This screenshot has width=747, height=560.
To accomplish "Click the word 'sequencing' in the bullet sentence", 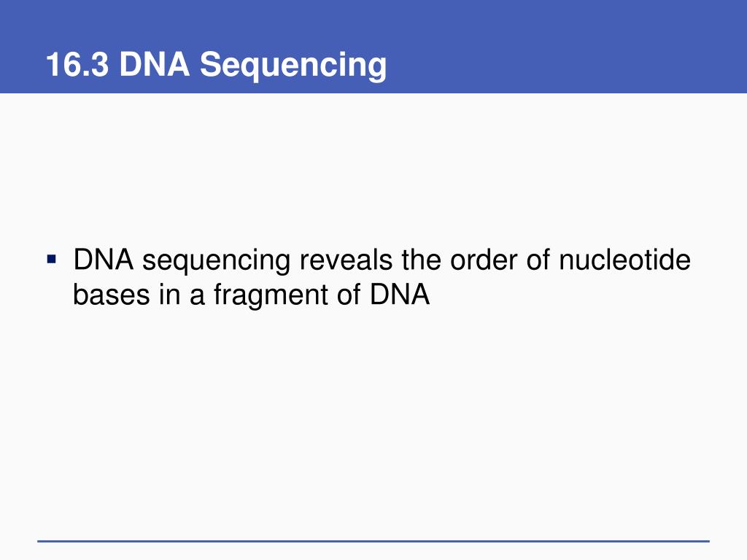I will coord(216,262).
